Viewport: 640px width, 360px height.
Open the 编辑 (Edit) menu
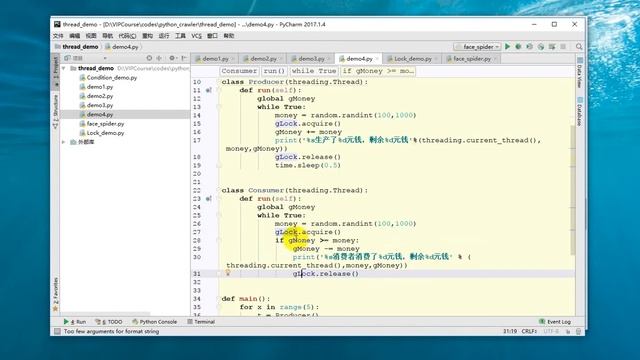coord(75,36)
